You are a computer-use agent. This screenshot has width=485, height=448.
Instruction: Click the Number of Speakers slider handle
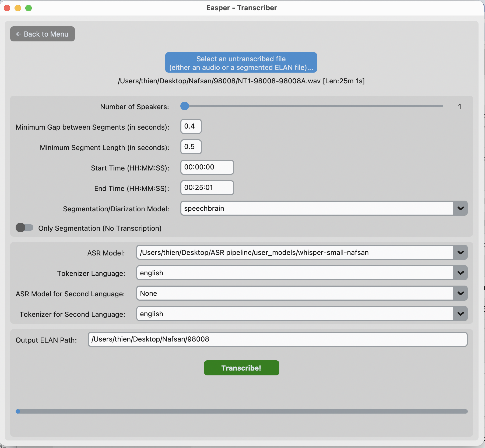[x=185, y=106]
